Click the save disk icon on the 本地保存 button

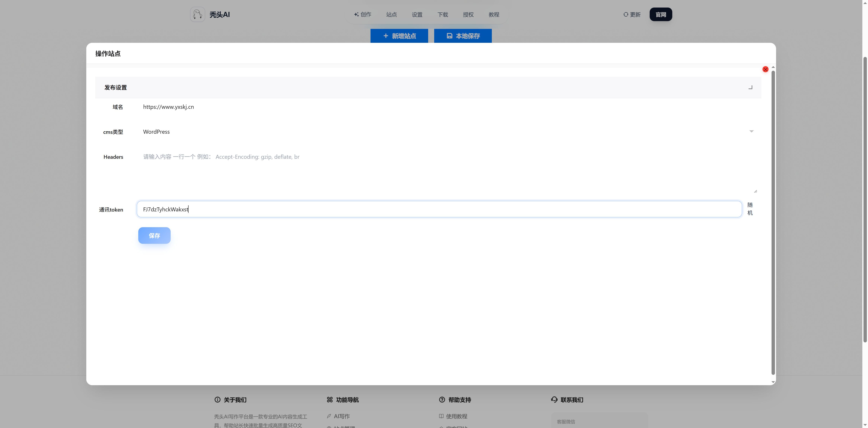(x=449, y=36)
